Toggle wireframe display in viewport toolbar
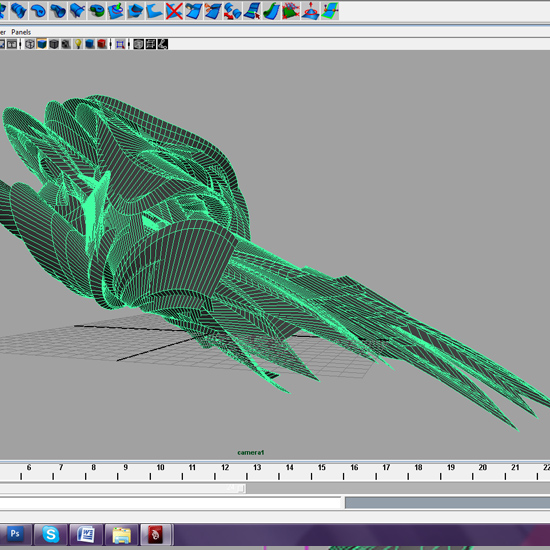This screenshot has width=550, height=550. pos(30,44)
